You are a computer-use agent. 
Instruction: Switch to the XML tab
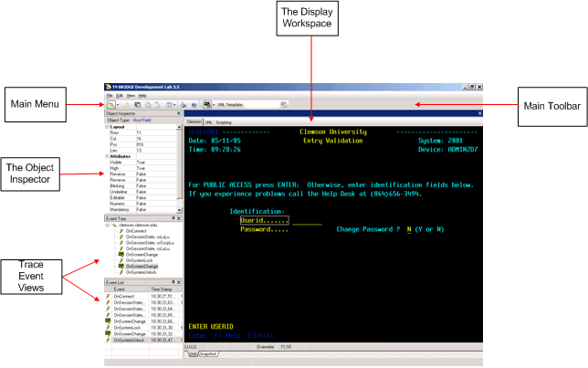pos(208,122)
